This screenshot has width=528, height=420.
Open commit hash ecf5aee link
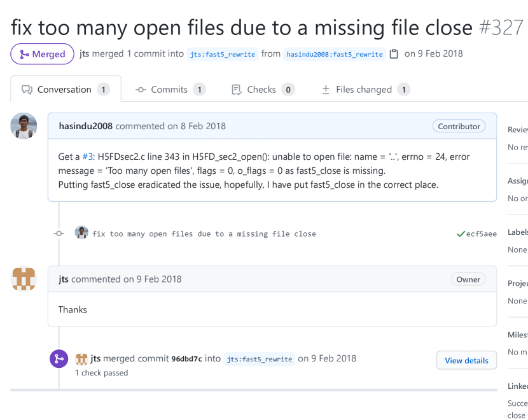click(x=481, y=234)
